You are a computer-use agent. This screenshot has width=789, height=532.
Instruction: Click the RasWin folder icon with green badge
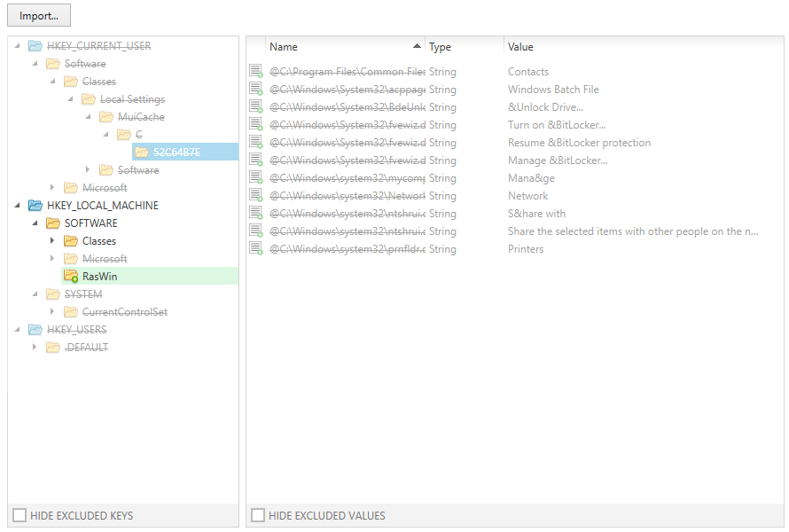pyautogui.click(x=71, y=277)
